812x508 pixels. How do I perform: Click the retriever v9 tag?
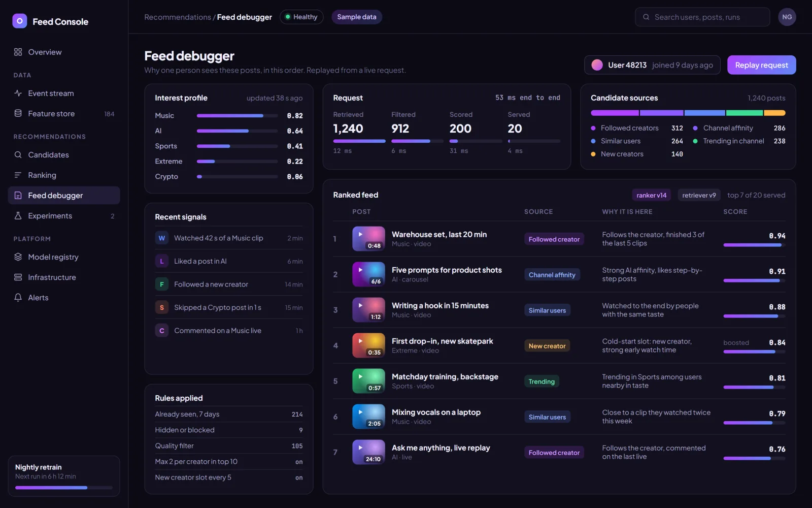click(x=699, y=195)
